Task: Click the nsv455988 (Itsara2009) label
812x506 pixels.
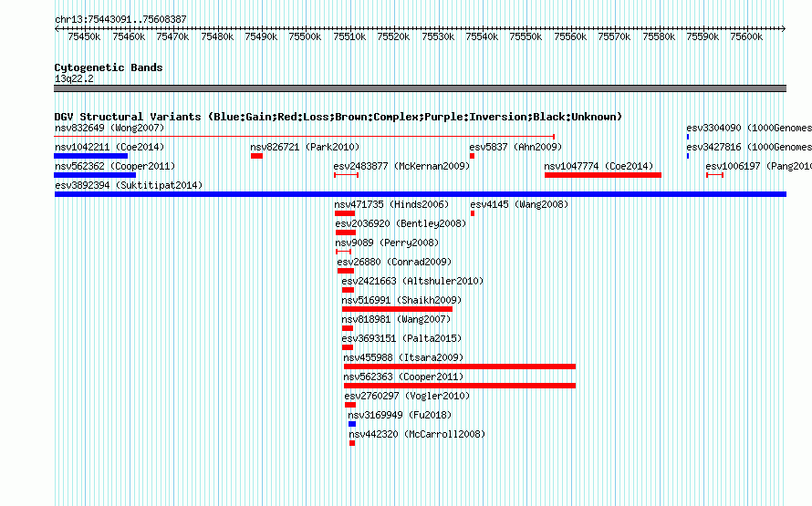Action: 403,357
